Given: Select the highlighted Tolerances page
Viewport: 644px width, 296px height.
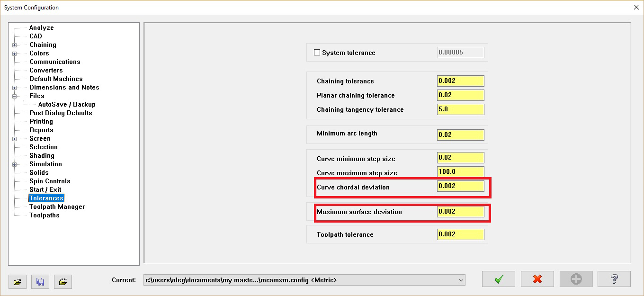Looking at the screenshot, I should pos(46,198).
